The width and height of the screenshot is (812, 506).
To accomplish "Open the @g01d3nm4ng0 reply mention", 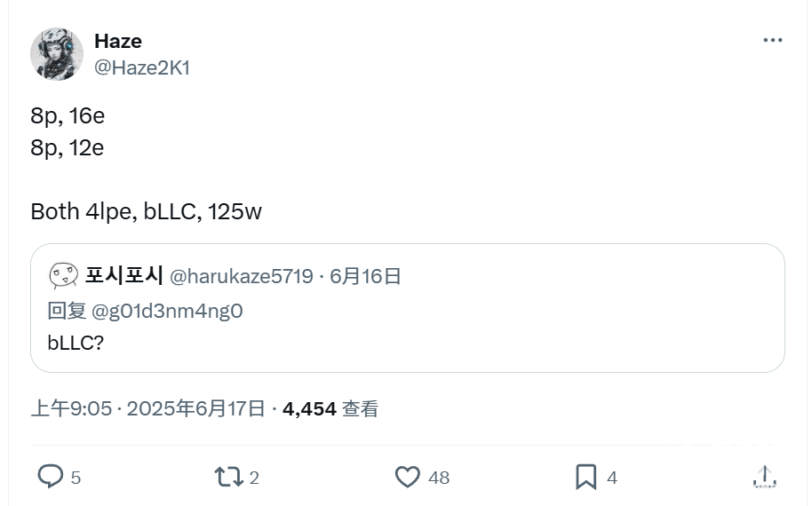I will click(167, 311).
